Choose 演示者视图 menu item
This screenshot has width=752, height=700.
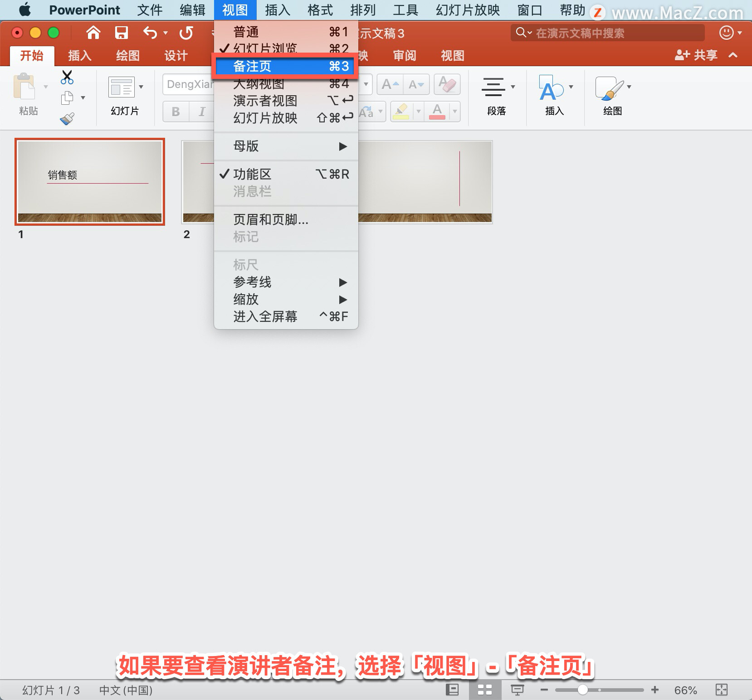coord(286,101)
